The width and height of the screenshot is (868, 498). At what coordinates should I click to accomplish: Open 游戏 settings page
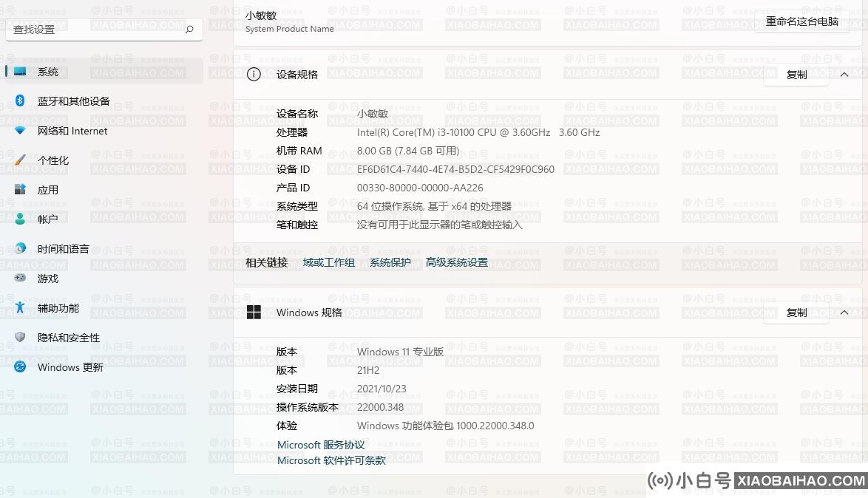(104, 279)
